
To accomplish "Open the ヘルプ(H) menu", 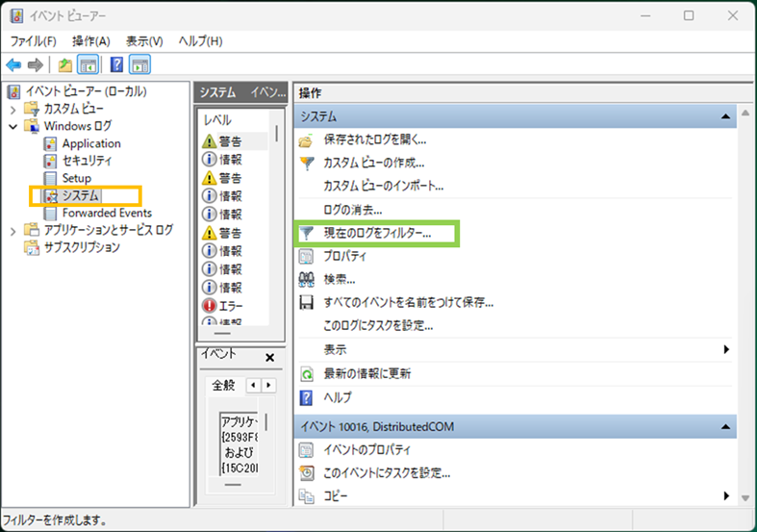I will coord(200,41).
